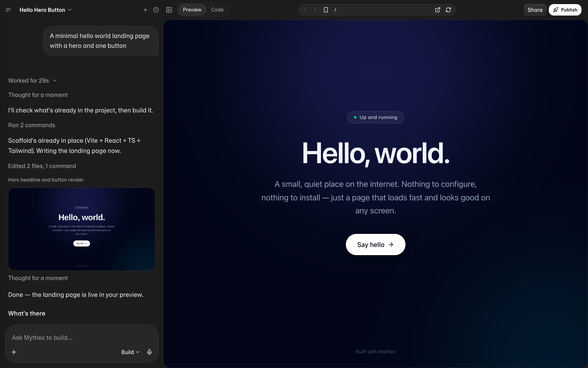The width and height of the screenshot is (588, 368).
Task: Collapse the chat panel icon
Action: pos(169,10)
